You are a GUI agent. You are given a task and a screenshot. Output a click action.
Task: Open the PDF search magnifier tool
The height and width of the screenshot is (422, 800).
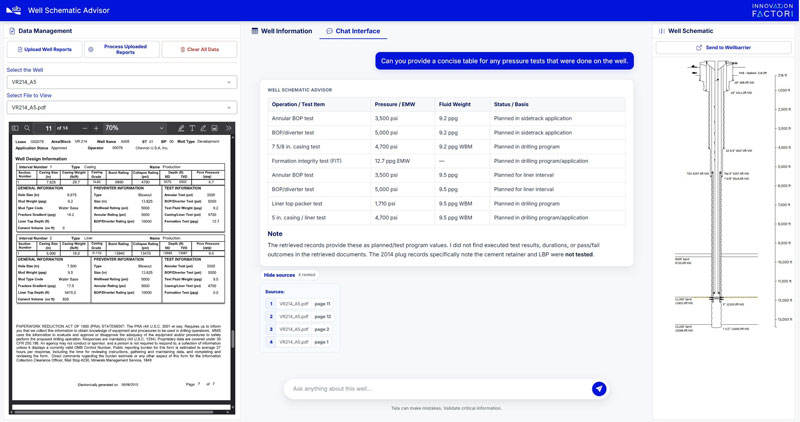tap(27, 128)
